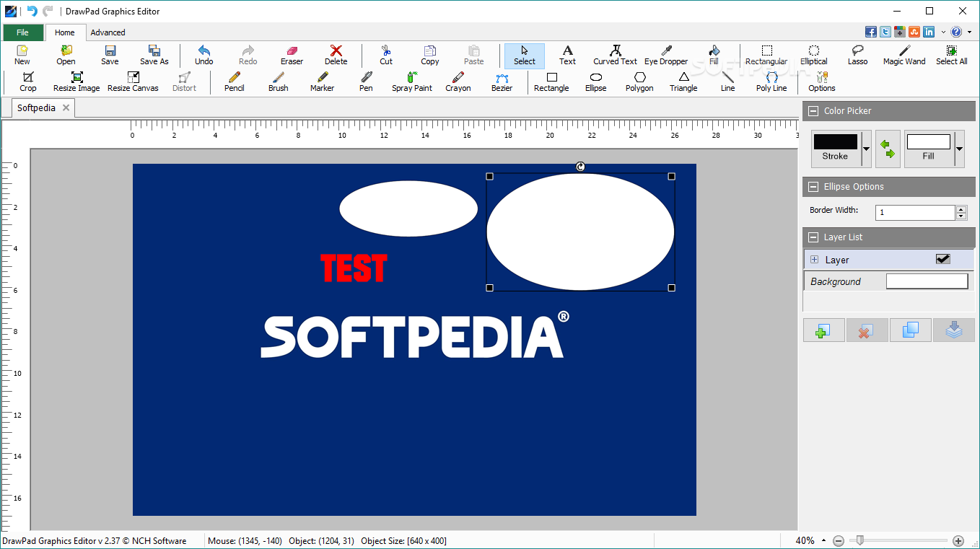Toggle the Layer visibility checkbox
The image size is (980, 549).
pos(942,259)
